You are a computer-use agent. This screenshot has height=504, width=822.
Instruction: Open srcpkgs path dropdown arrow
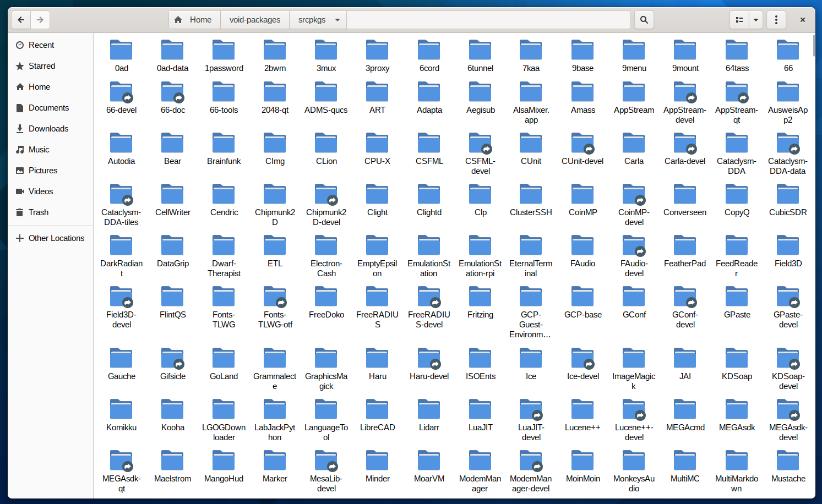[x=337, y=20]
